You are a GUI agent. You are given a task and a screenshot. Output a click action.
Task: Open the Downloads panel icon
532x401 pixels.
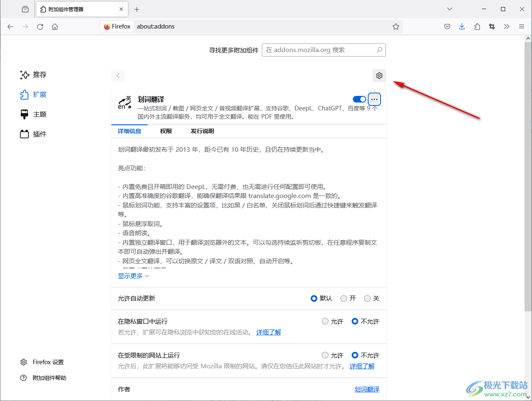coord(462,26)
